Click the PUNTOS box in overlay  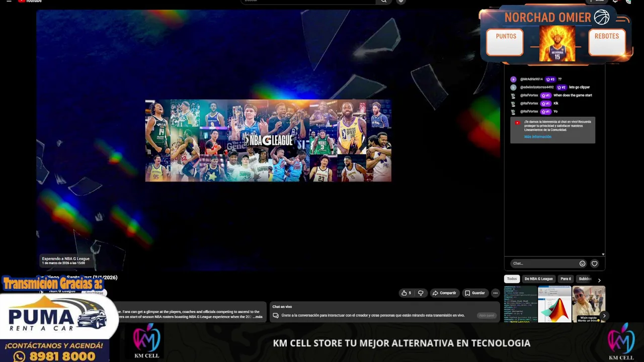[x=505, y=42]
